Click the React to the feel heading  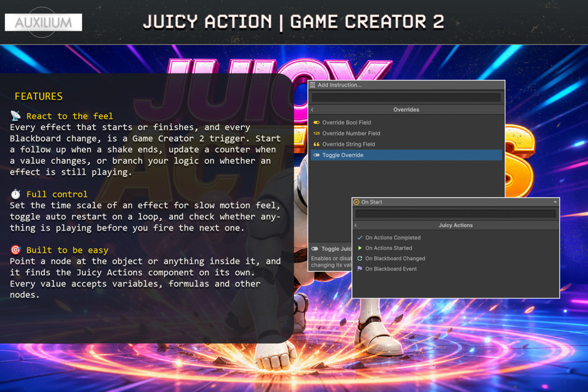point(70,116)
